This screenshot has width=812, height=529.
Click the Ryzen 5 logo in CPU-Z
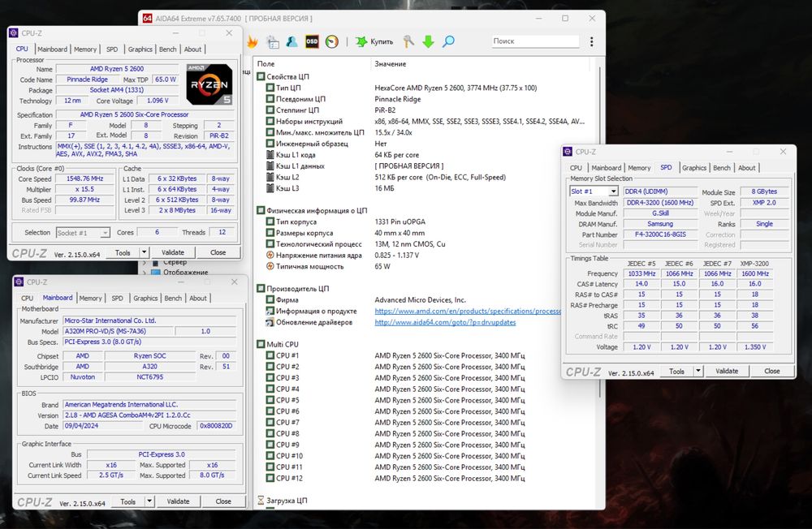point(209,84)
